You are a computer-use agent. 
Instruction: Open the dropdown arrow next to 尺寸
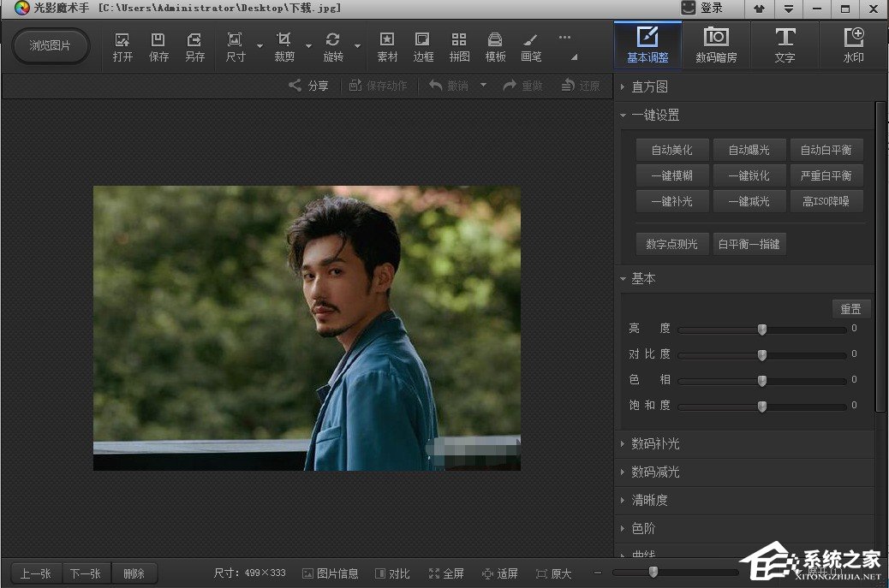click(x=260, y=46)
